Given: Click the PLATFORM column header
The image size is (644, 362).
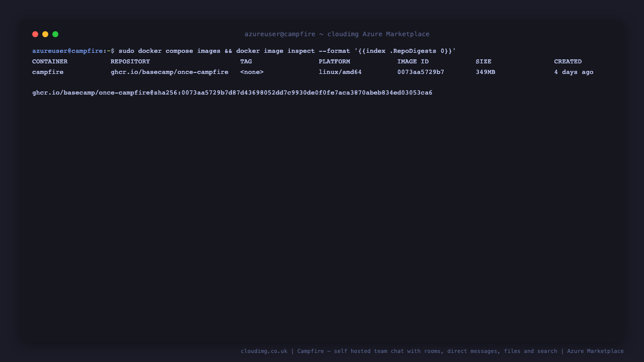Looking at the screenshot, I should (x=334, y=61).
